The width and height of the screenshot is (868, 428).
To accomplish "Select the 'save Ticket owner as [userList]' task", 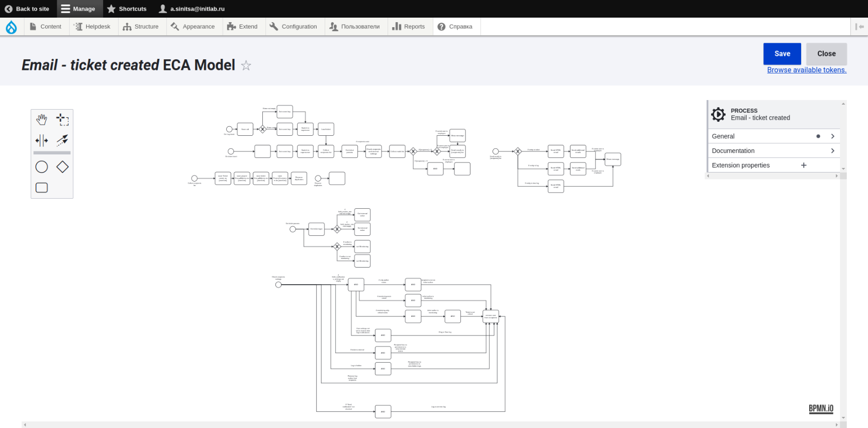I will (223, 179).
